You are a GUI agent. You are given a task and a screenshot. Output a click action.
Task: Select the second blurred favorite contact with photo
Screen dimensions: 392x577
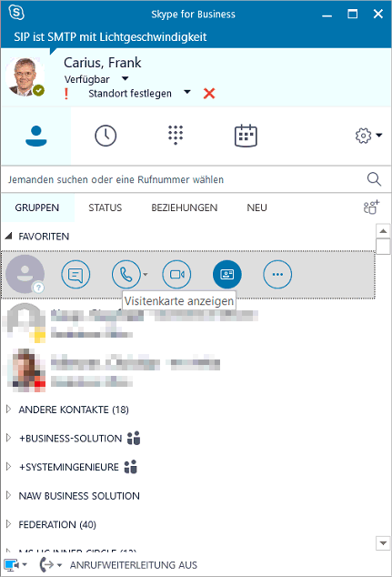(x=187, y=369)
